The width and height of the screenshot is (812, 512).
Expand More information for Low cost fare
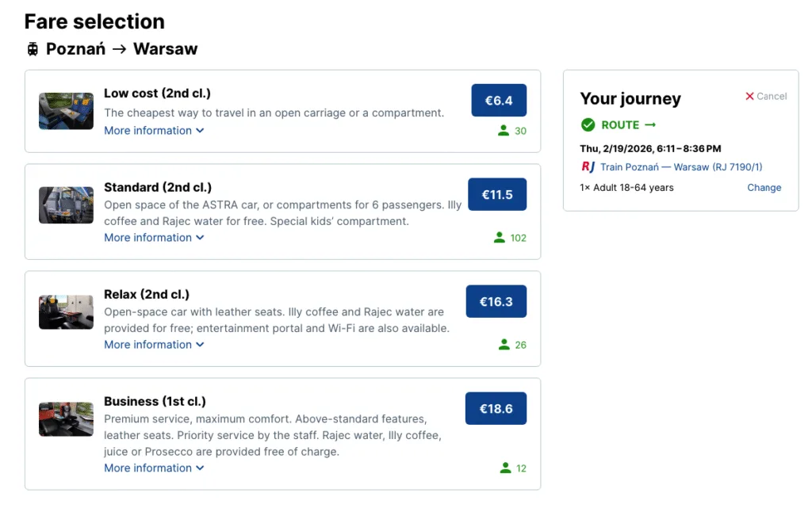pos(154,131)
